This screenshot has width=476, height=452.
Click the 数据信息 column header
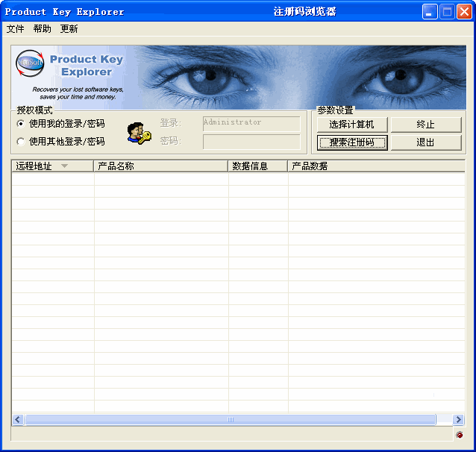coord(258,166)
